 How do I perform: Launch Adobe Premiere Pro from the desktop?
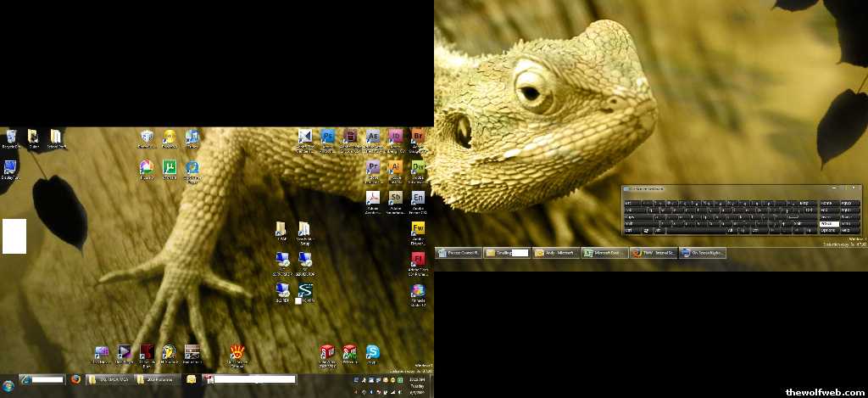tap(373, 168)
